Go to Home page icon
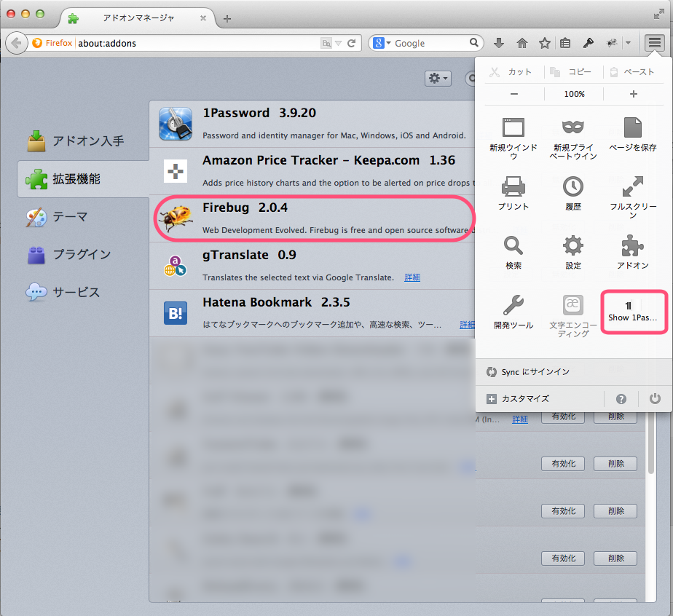 coord(522,43)
